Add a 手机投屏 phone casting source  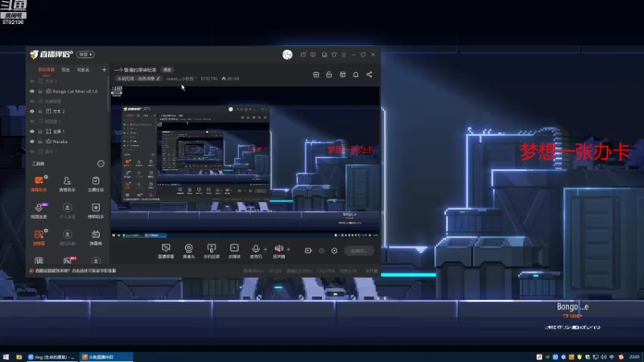(x=212, y=251)
